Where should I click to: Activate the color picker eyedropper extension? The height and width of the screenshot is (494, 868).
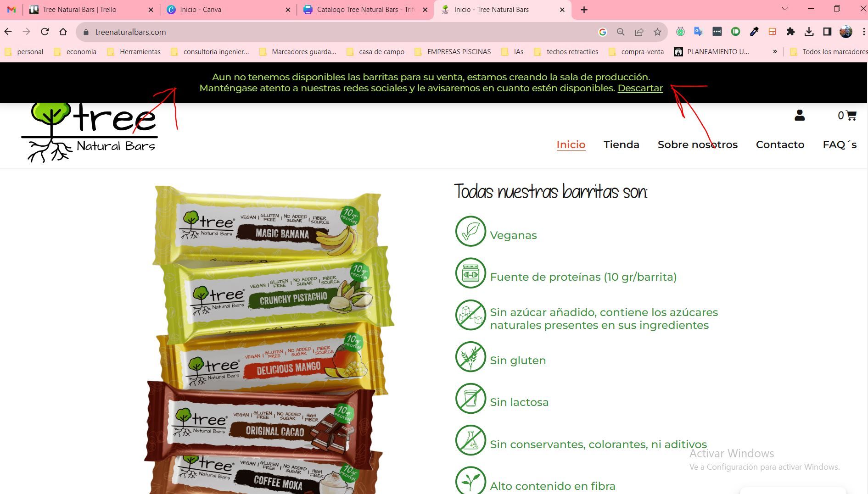point(754,32)
